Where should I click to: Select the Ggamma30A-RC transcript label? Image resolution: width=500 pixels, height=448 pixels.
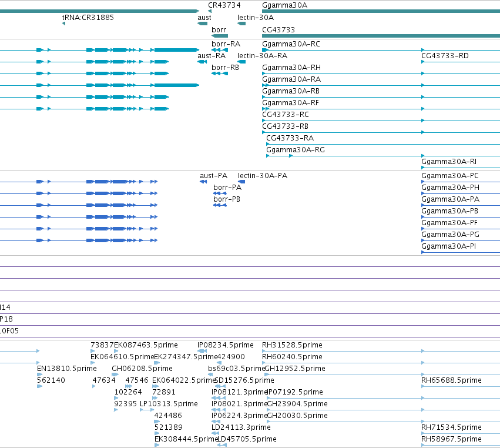coord(291,44)
